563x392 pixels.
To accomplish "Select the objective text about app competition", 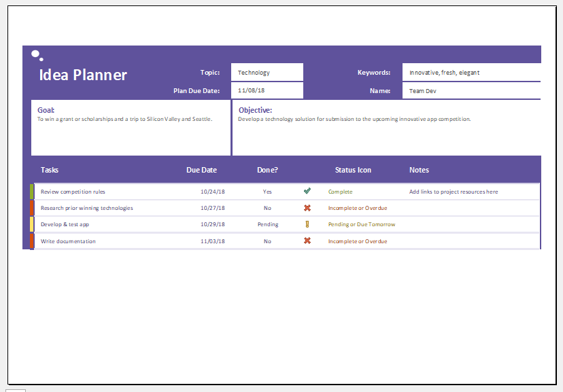I will point(354,119).
